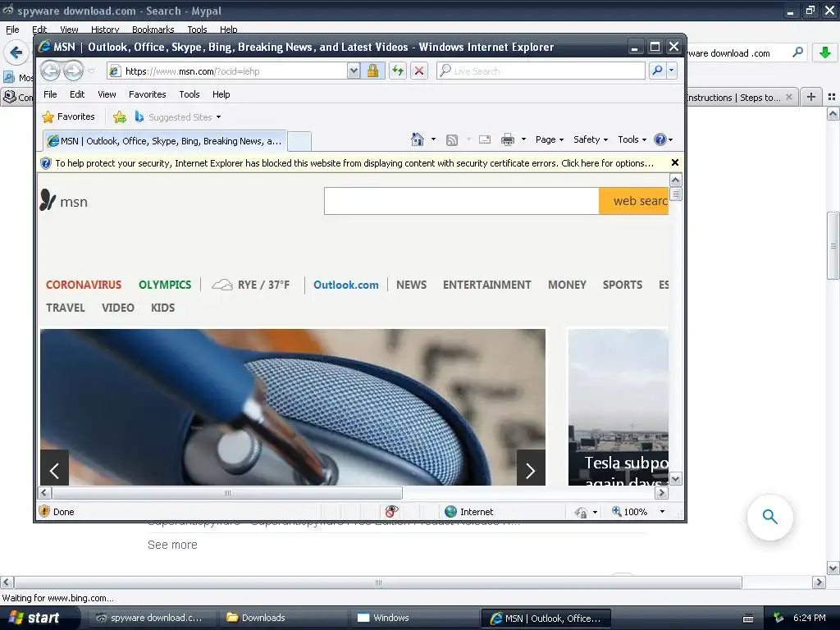Open address bar URL dropdown
Image resolution: width=840 pixels, height=630 pixels.
click(x=354, y=71)
